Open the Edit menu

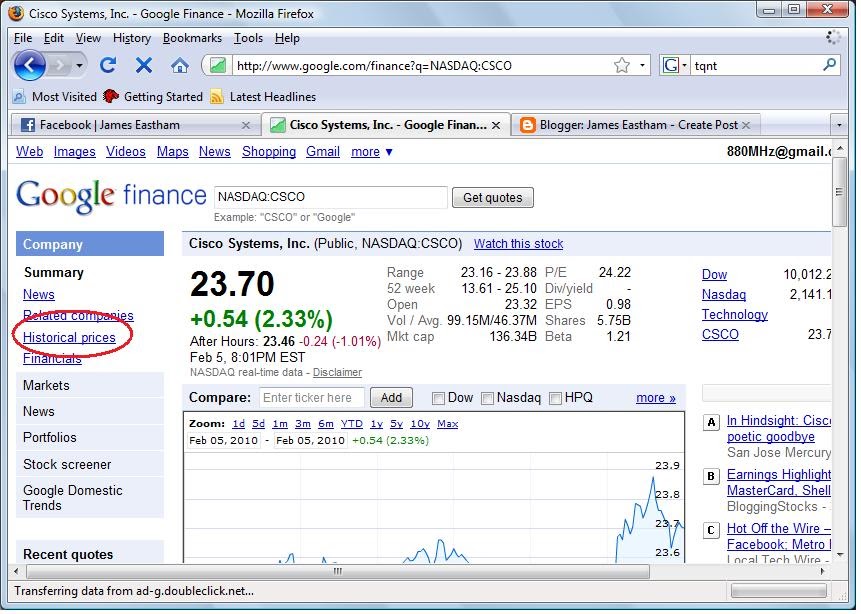54,38
